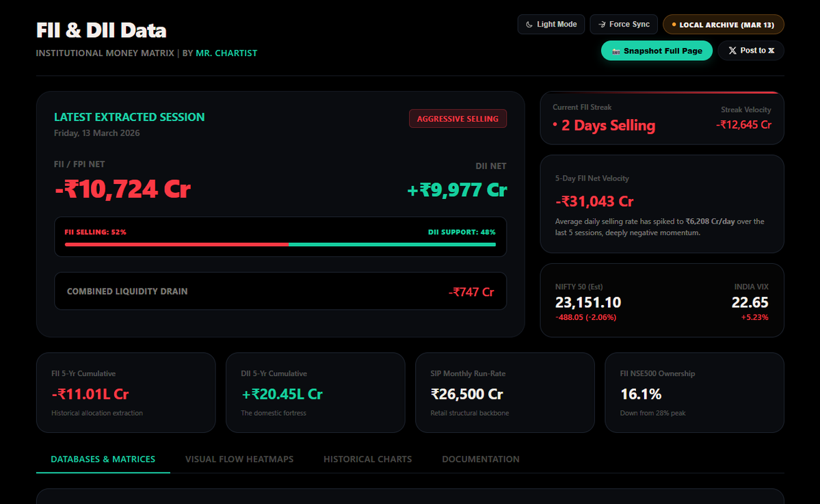This screenshot has height=504, width=820.
Task: Open the Historical Charts tab
Action: (367, 459)
